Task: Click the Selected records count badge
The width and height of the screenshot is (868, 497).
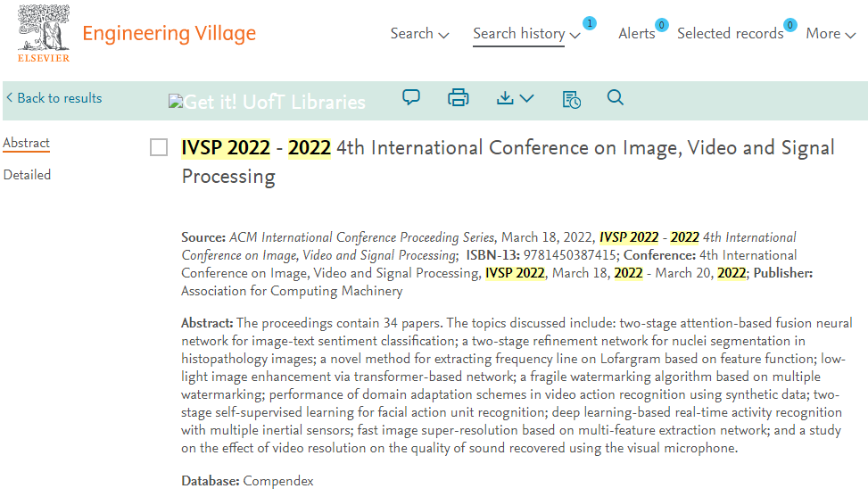Action: 790,25
